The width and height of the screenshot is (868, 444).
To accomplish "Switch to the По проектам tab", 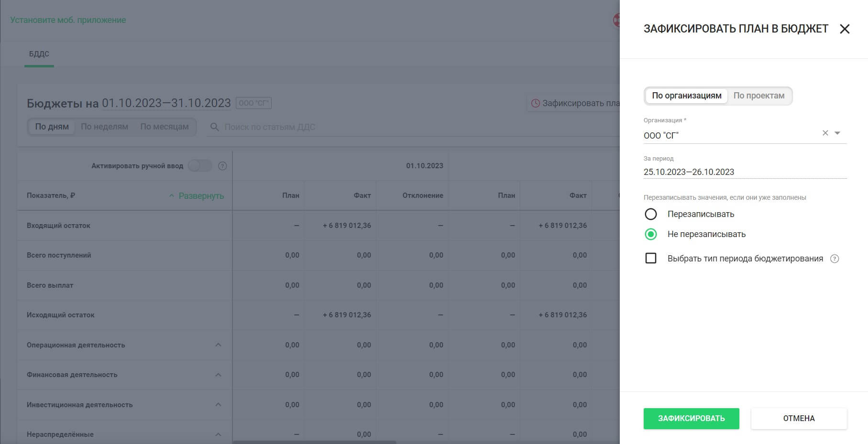I will 758,96.
